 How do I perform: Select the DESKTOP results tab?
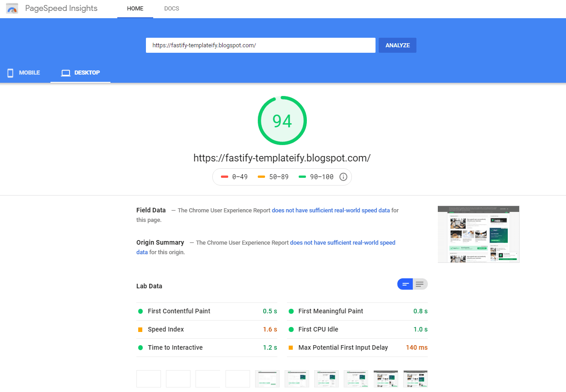click(80, 73)
